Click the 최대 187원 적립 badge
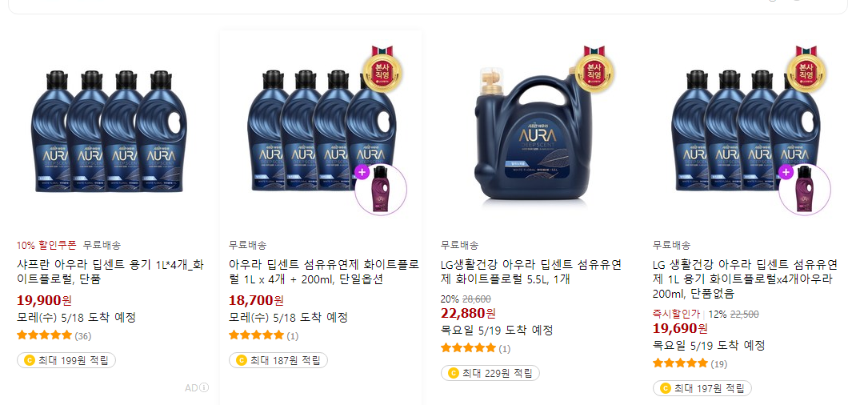This screenshot has width=868, height=405. [278, 360]
